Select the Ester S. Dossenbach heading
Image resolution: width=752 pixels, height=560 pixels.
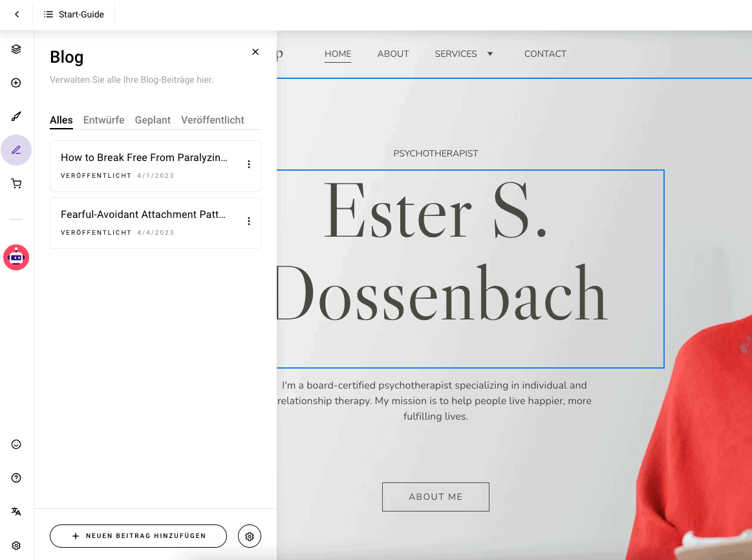(x=471, y=269)
